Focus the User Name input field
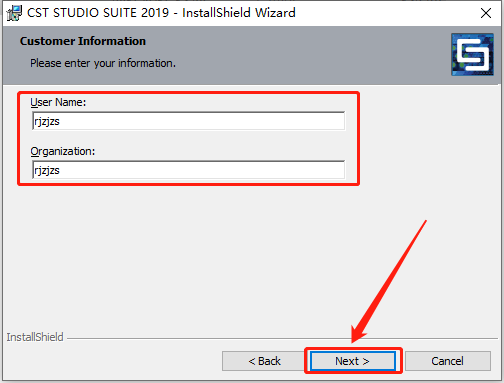This screenshot has height=383, width=504. tap(189, 121)
